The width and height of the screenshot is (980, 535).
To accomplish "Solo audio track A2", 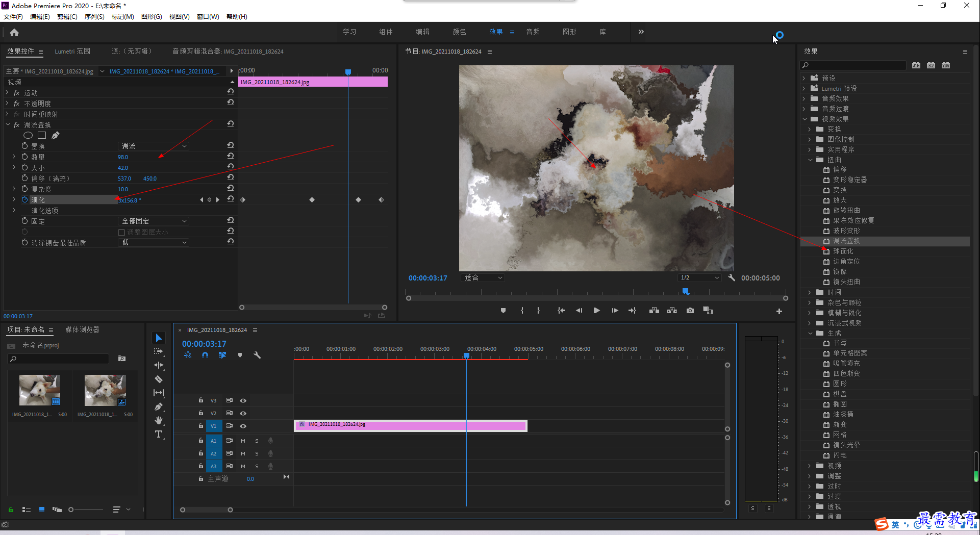I will [x=257, y=453].
